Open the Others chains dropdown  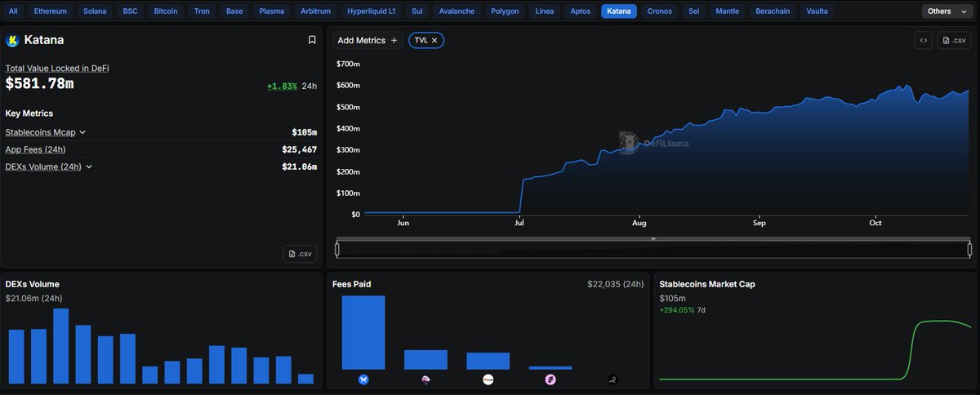tap(947, 11)
